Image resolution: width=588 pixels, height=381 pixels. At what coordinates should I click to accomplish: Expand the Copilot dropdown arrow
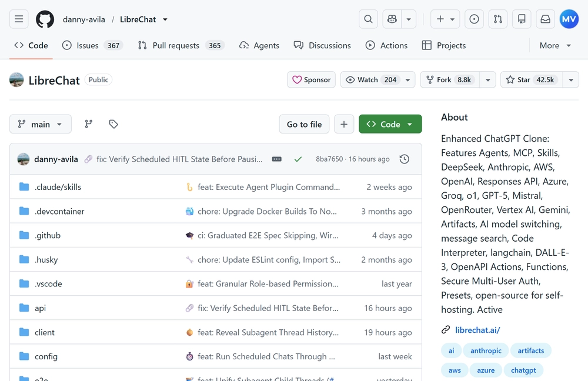click(x=409, y=19)
